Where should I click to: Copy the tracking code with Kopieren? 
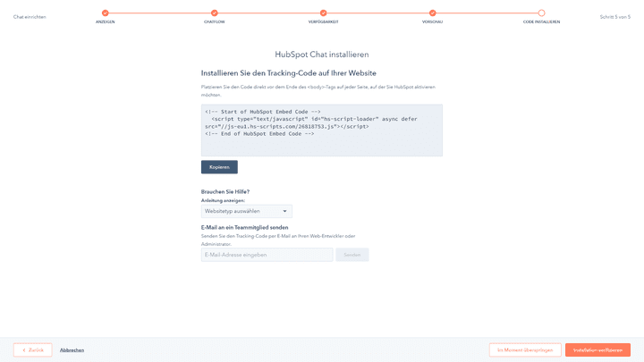click(219, 167)
